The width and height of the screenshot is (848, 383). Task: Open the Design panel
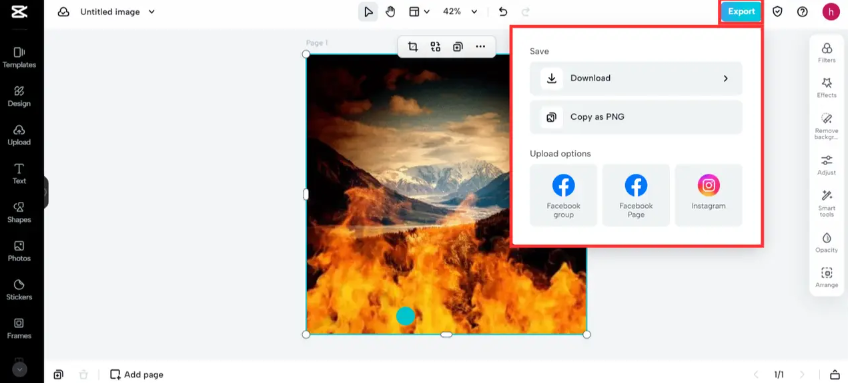[x=19, y=96]
